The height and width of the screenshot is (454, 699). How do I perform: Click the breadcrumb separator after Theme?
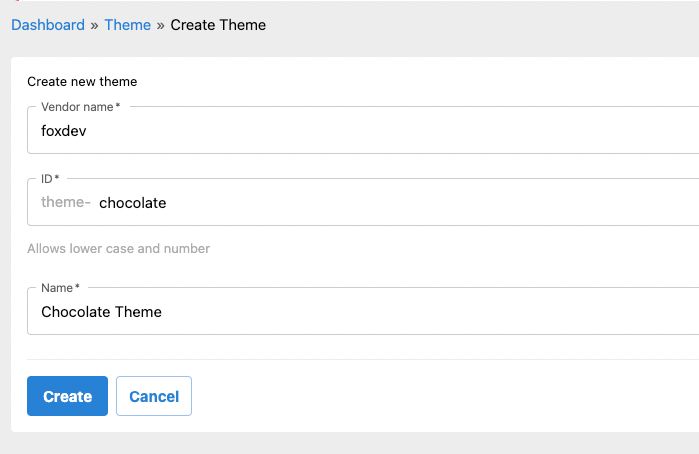coord(161,25)
